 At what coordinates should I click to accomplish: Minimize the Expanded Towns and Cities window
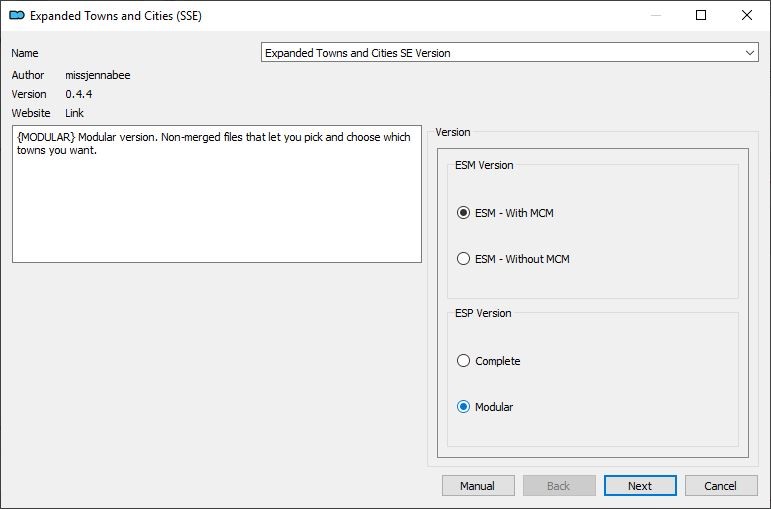[x=655, y=15]
